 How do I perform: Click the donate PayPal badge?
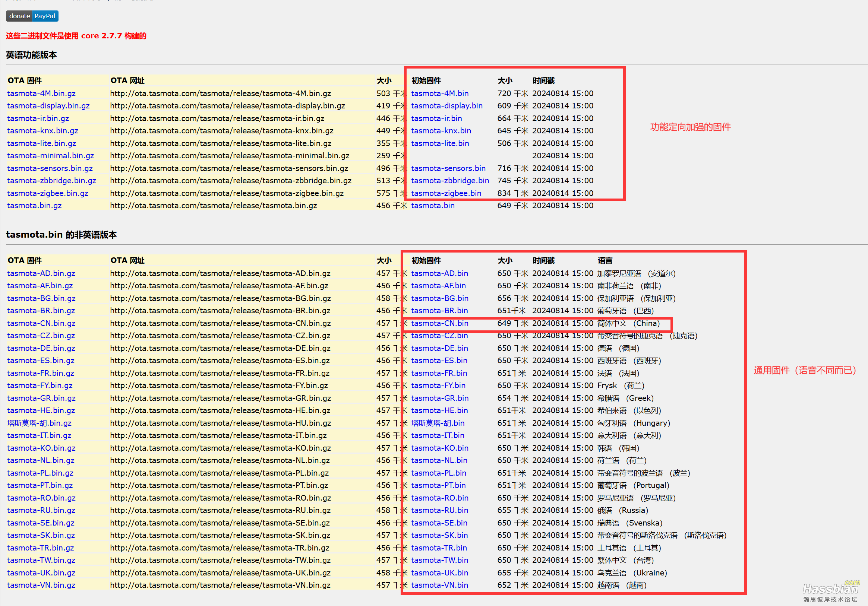click(x=32, y=16)
